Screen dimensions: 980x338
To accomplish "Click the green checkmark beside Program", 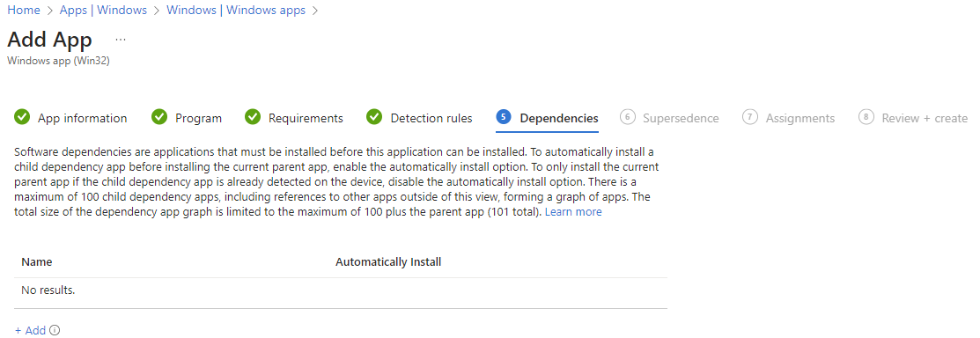I will (159, 117).
